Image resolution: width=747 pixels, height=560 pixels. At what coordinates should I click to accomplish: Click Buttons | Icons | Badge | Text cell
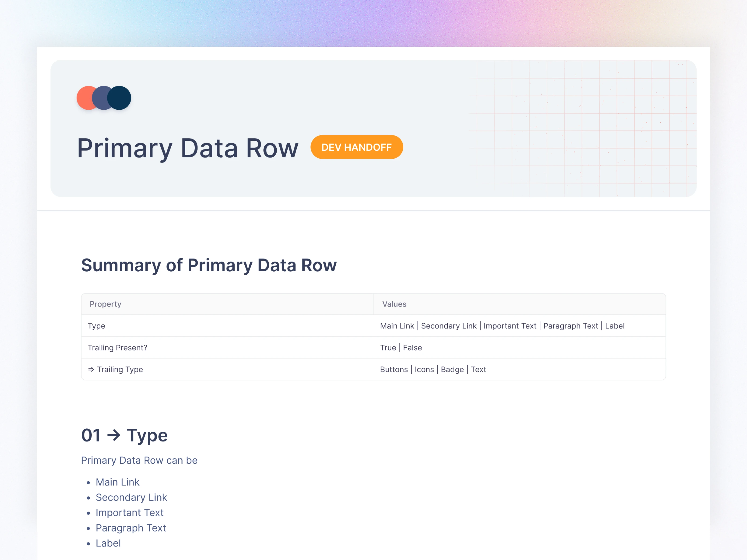point(433,370)
